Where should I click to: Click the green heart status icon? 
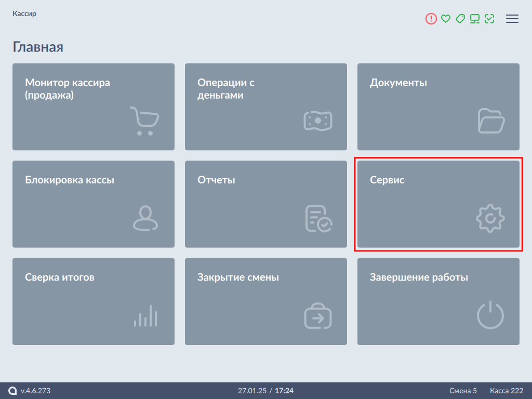(x=445, y=19)
